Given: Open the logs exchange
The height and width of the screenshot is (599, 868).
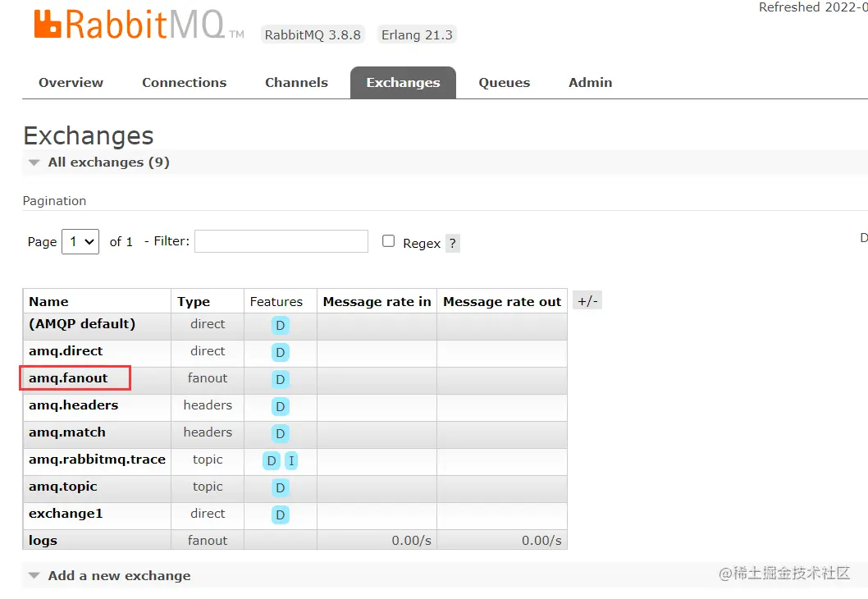Looking at the screenshot, I should (x=43, y=541).
